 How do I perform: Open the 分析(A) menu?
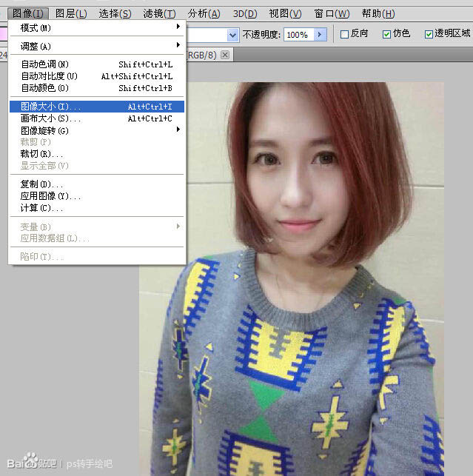click(204, 13)
